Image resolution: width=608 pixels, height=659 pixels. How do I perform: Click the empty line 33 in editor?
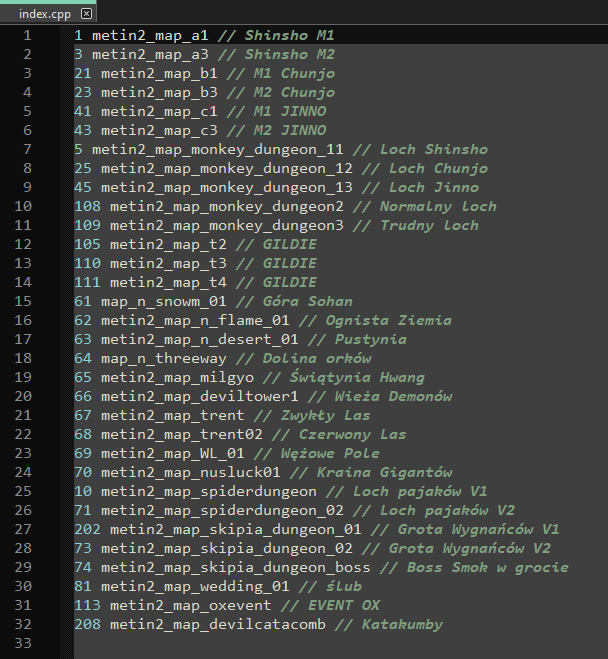coord(340,643)
